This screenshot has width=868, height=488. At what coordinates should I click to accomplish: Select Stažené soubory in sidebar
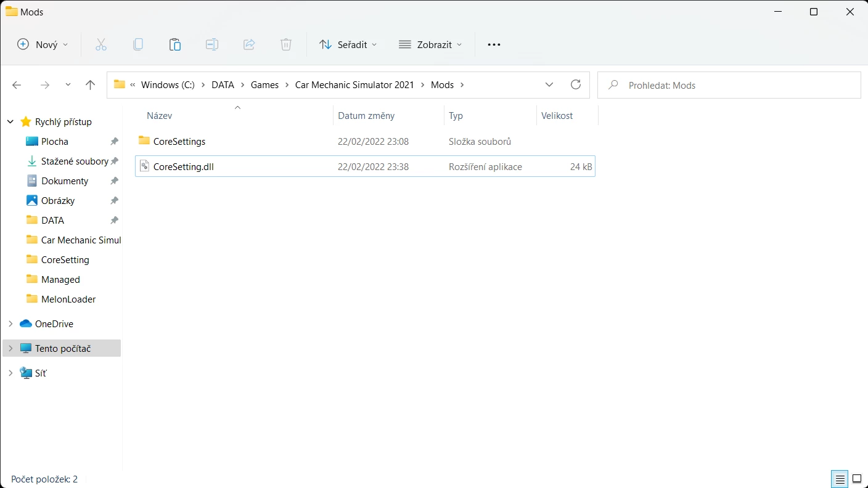click(x=75, y=161)
